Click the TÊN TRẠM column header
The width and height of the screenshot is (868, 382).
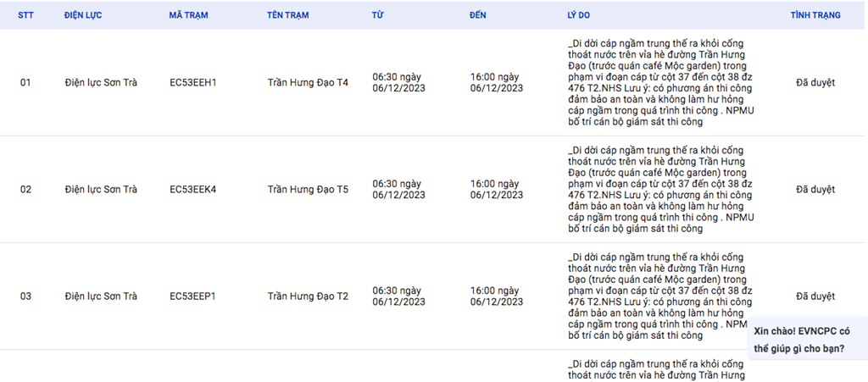pyautogui.click(x=287, y=16)
